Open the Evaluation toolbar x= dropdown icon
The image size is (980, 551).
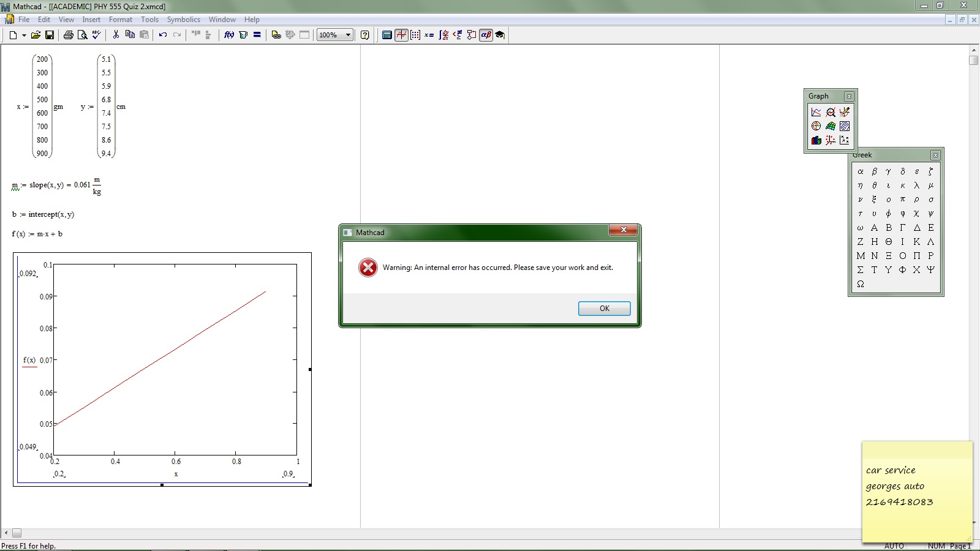[x=429, y=35]
